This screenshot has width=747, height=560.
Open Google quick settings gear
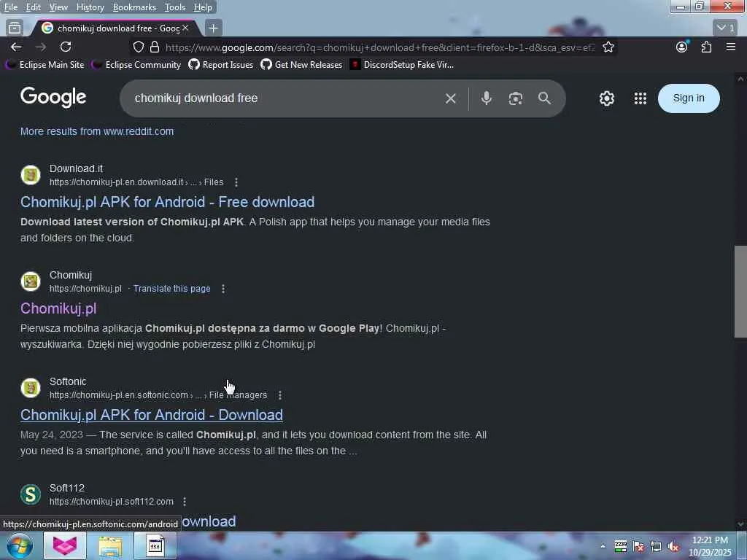pos(606,98)
